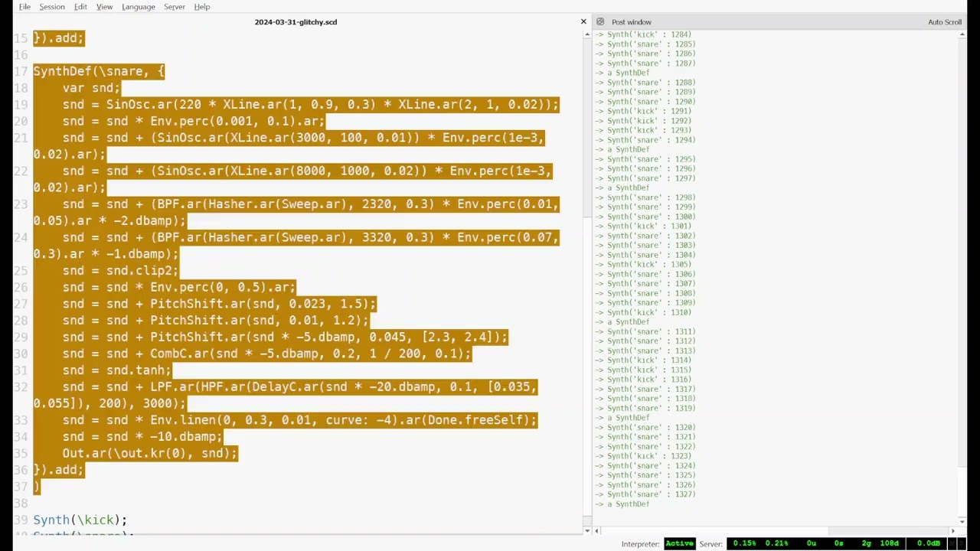Click the SinOsc.ar(220 * XLine.ar line 19
This screenshot has height=551, width=980.
[311, 105]
